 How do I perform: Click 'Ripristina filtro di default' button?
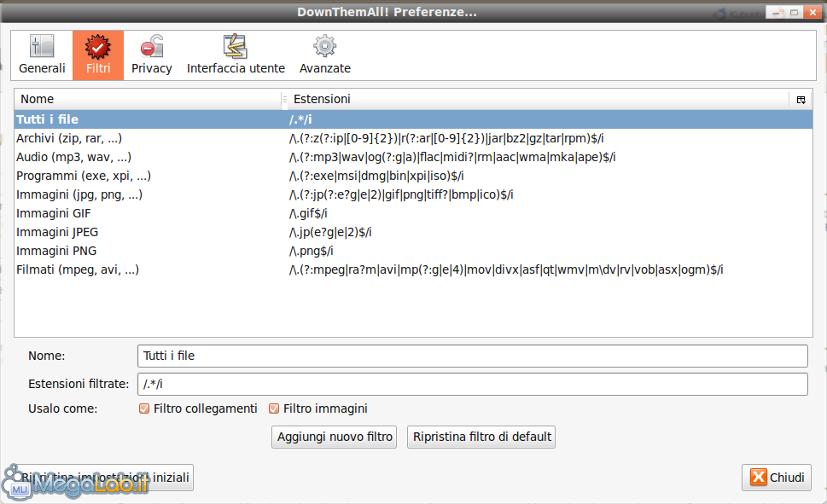(x=481, y=437)
